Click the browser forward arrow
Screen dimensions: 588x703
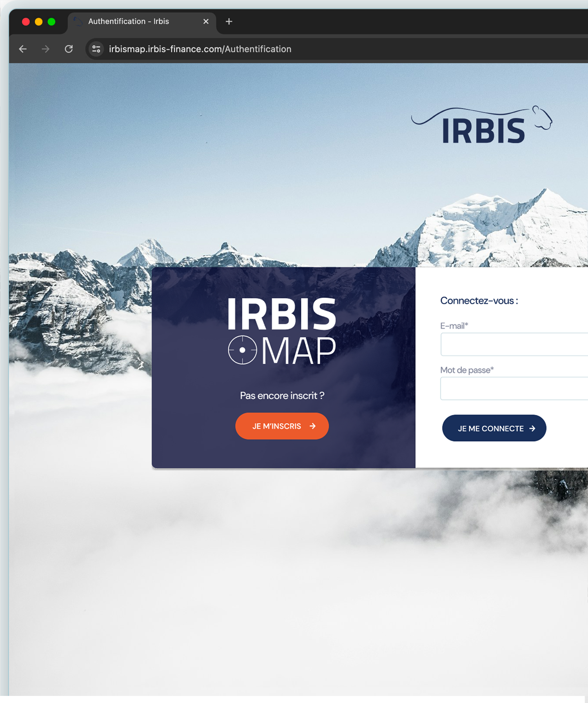coord(45,49)
